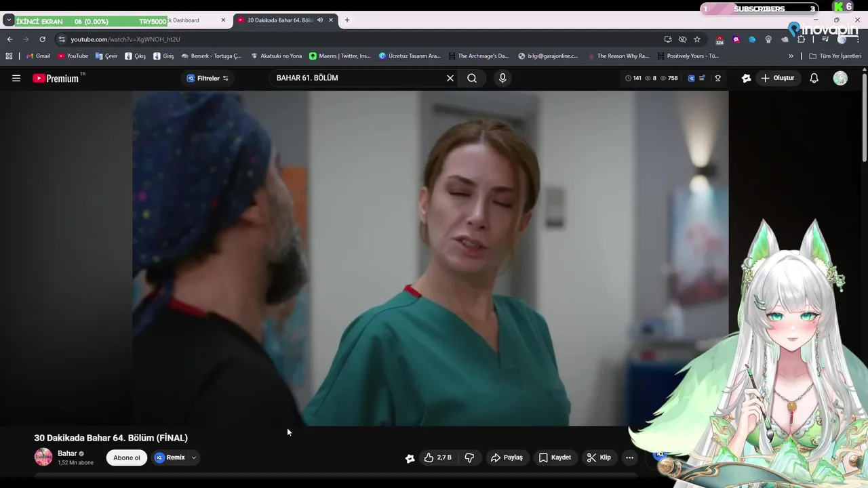Reload the page

(x=42, y=39)
